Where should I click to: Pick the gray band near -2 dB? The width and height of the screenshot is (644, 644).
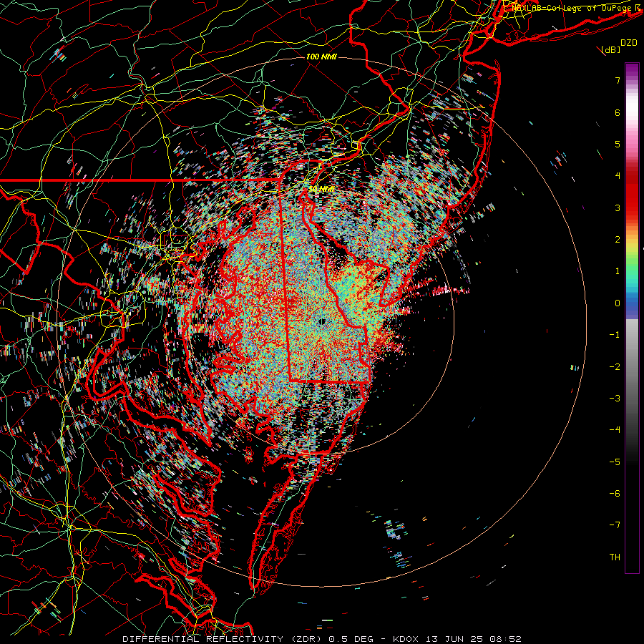[x=632, y=367]
